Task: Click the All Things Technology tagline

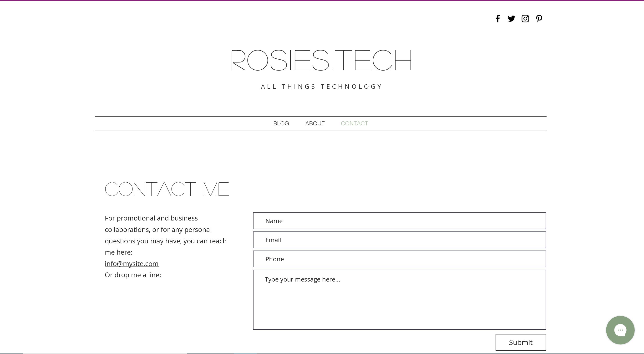Action: (321, 87)
